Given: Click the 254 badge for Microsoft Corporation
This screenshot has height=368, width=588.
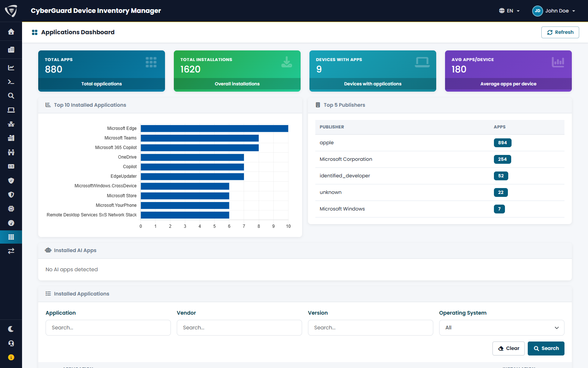Looking at the screenshot, I should click(502, 159).
